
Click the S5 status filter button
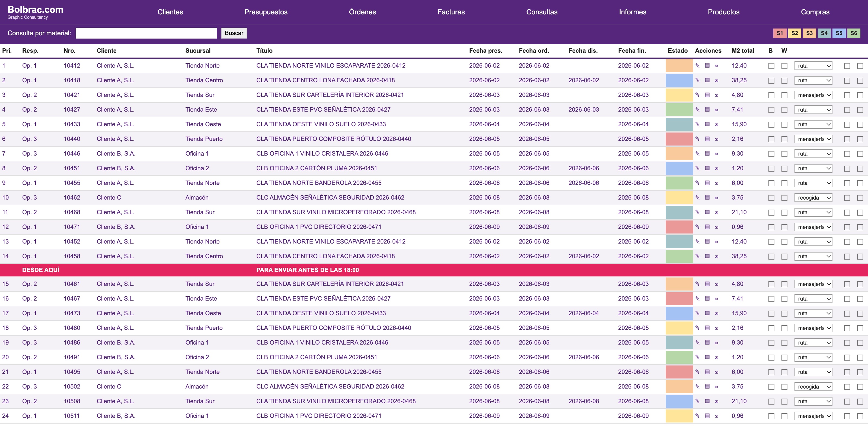[x=839, y=33]
